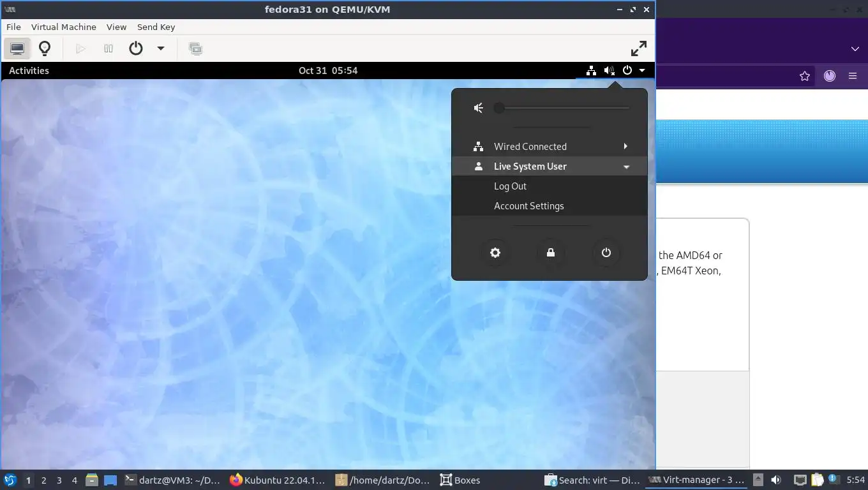The height and width of the screenshot is (490, 868).
Task: Show virtual hardware details lightbulb
Action: (45, 48)
